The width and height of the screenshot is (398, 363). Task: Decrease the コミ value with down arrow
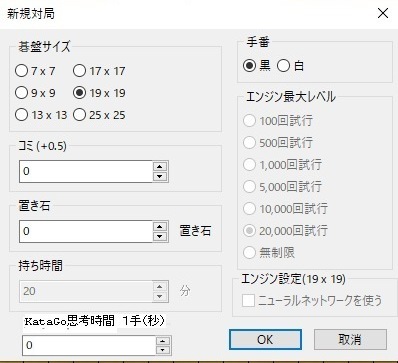tap(160, 176)
